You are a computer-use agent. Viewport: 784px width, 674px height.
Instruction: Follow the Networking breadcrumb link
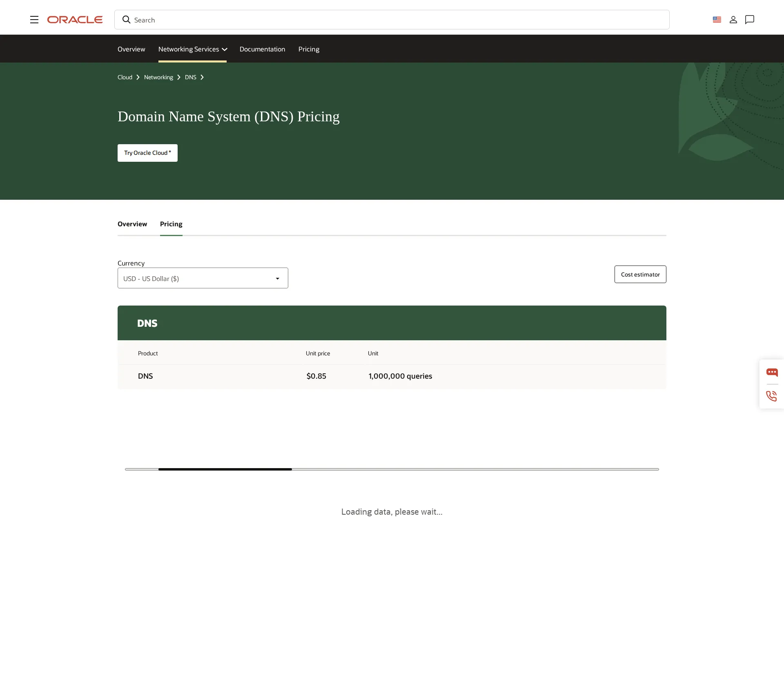tap(158, 77)
